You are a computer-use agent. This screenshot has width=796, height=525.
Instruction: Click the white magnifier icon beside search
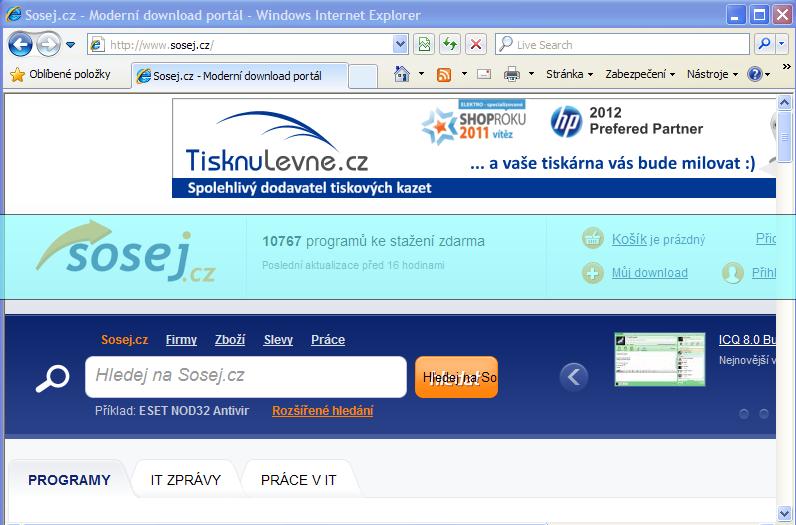click(x=52, y=378)
